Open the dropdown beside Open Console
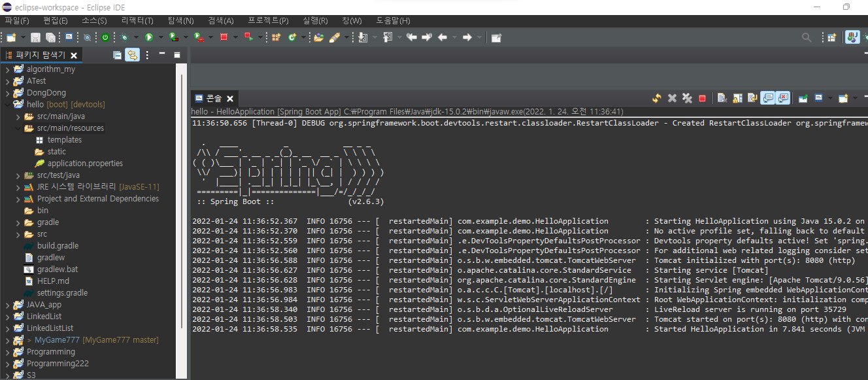The width and height of the screenshot is (868, 380). click(x=854, y=98)
